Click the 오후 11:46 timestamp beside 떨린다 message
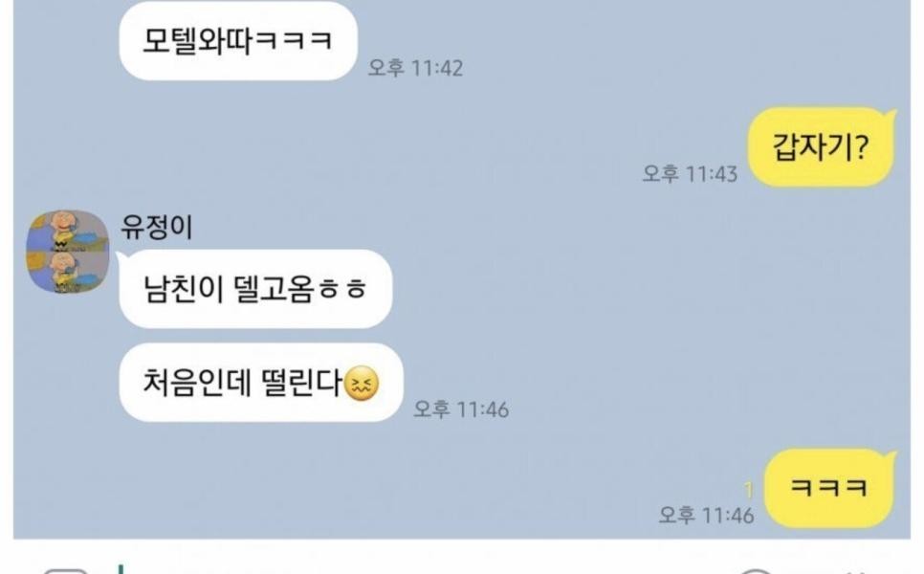Viewport: 924px width, 574px height. 461,409
